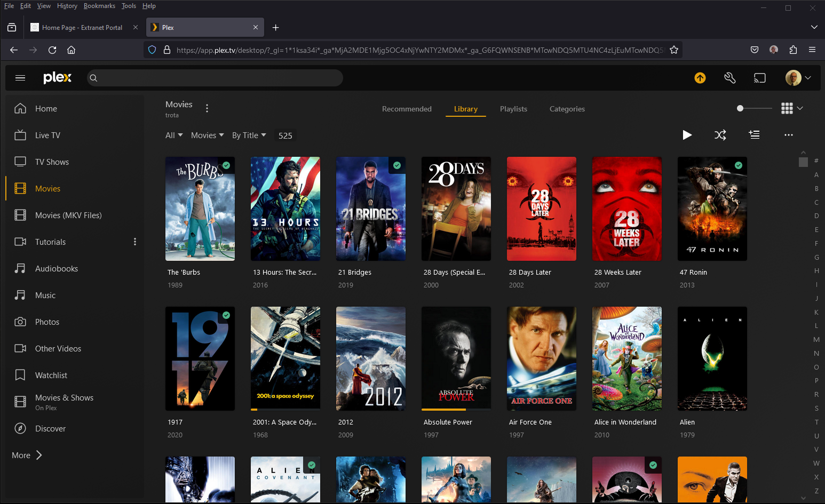Image resolution: width=825 pixels, height=504 pixels.
Task: Open a new browser tab
Action: click(276, 27)
